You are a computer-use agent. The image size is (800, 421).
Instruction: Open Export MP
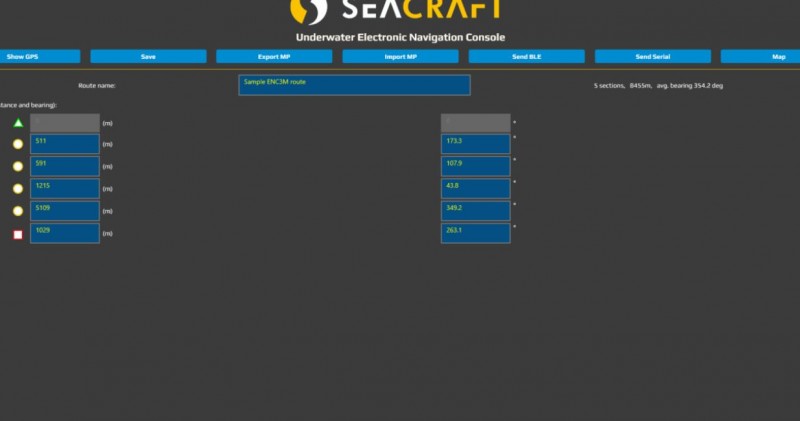274,57
